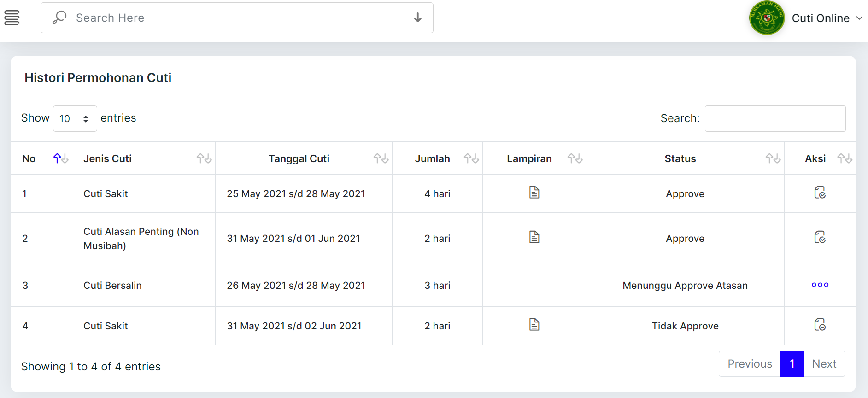Screen dimensions: 868x398
Task: Click the Histori Permohonan Cuti heading
Action: coord(98,77)
